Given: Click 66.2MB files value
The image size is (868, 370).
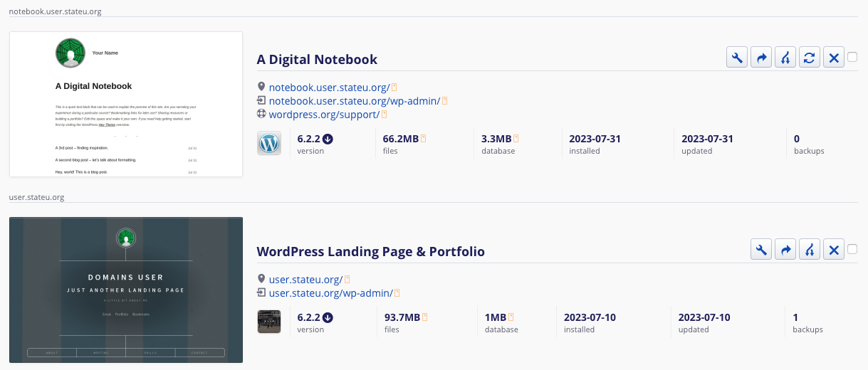Looking at the screenshot, I should pos(401,139).
